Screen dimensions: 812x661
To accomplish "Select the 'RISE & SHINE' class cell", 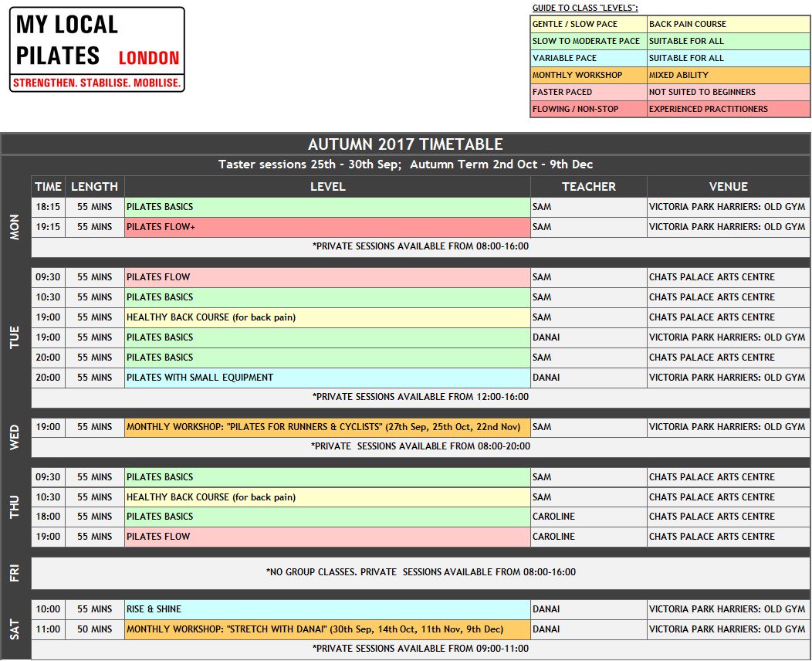I will coord(328,610).
